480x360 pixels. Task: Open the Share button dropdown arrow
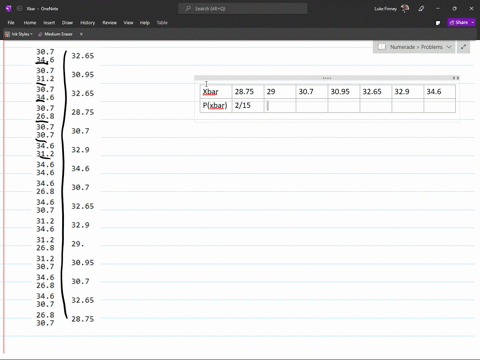[473, 22]
